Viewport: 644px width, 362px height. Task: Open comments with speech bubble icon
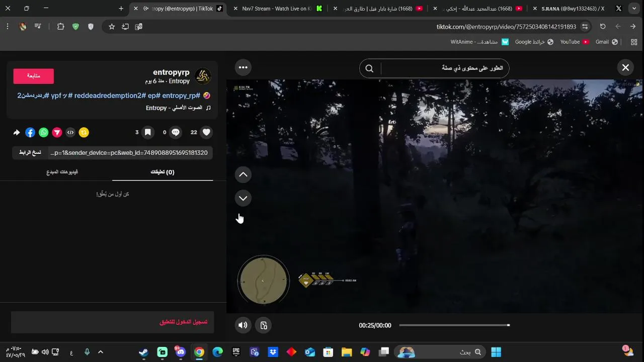point(176,132)
